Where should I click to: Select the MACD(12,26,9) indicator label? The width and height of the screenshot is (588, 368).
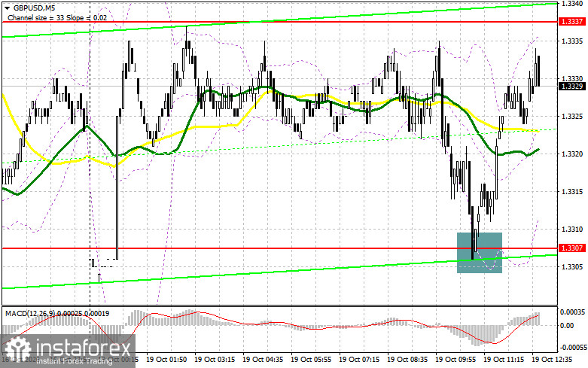click(x=57, y=313)
